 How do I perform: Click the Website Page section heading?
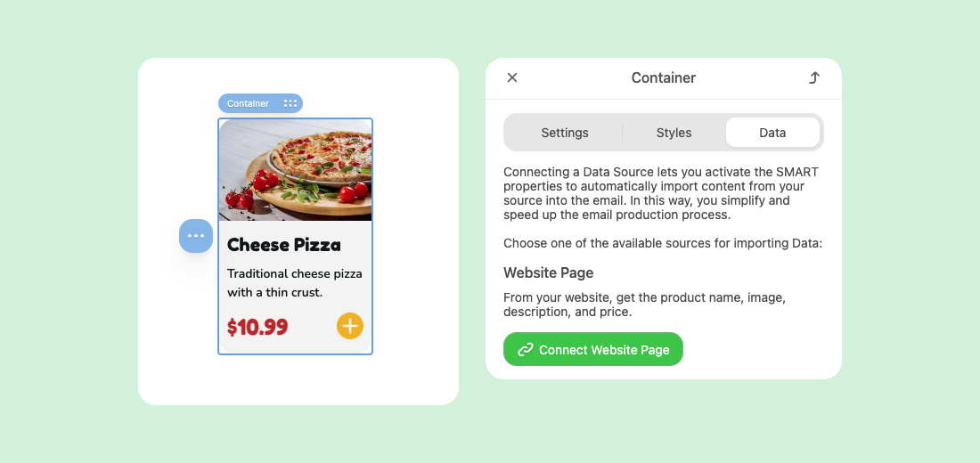click(548, 272)
